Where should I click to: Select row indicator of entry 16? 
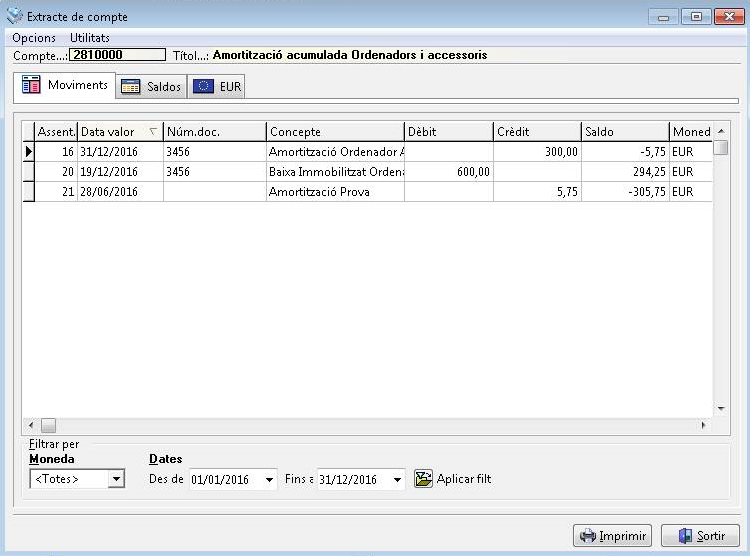(29, 152)
